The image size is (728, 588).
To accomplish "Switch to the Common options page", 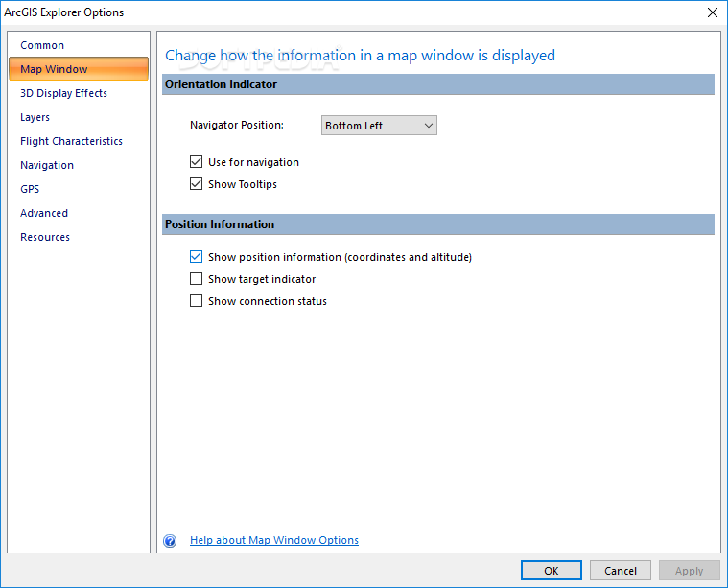I will click(42, 45).
